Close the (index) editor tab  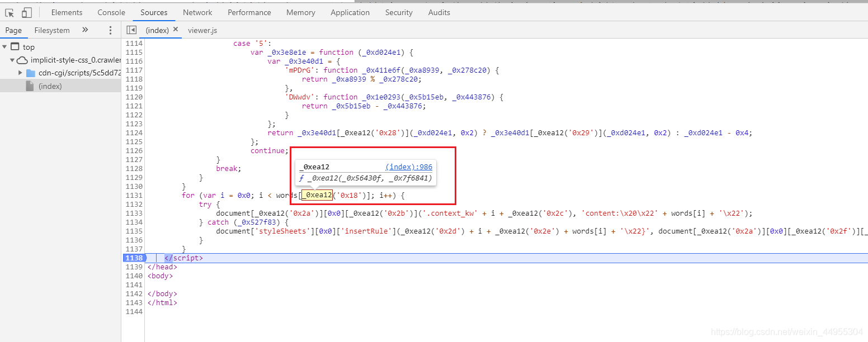coord(176,29)
